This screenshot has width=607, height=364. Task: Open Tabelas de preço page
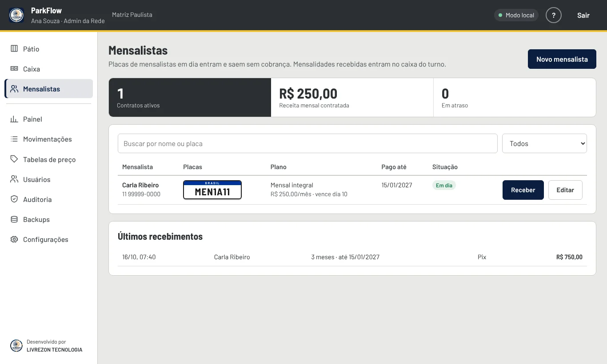[x=49, y=159]
